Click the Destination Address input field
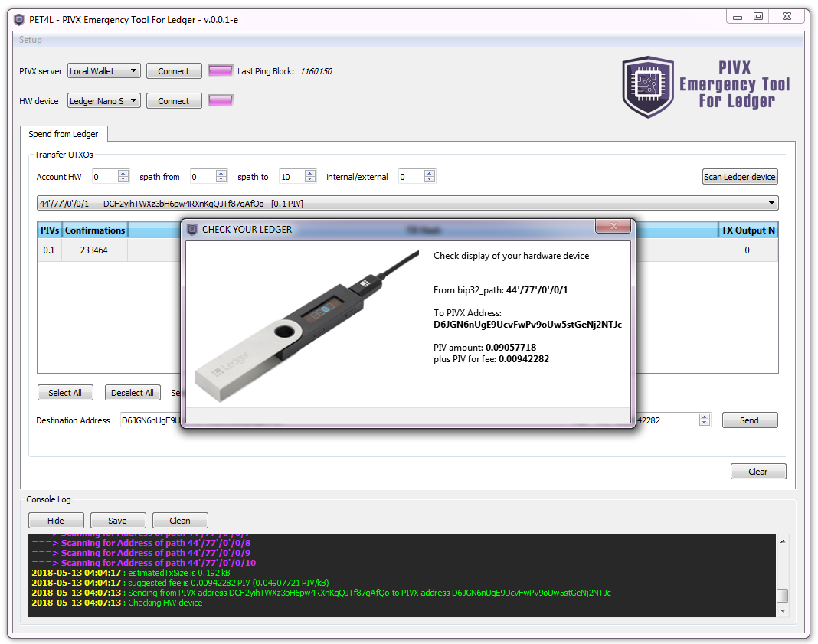This screenshot has height=644, width=818. [x=150, y=420]
